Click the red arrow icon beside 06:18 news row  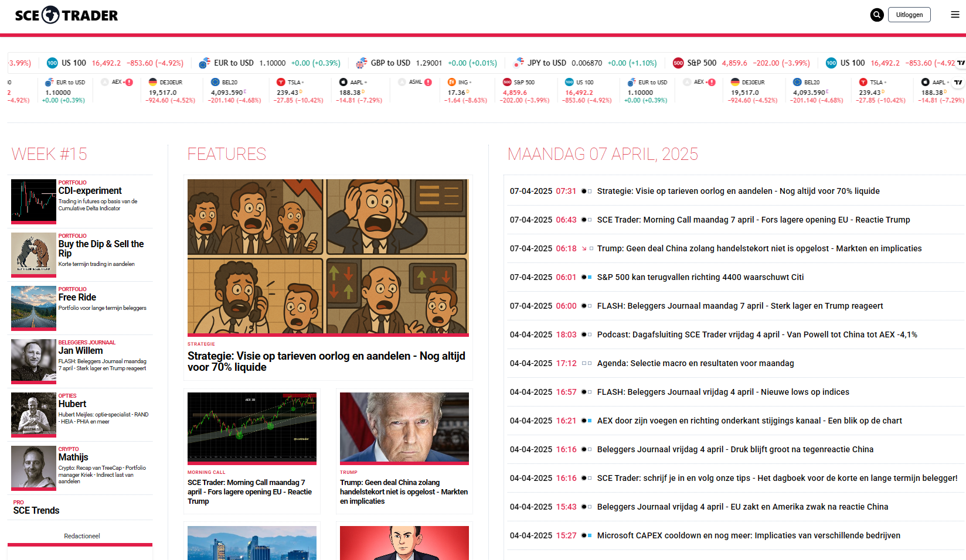click(x=584, y=248)
